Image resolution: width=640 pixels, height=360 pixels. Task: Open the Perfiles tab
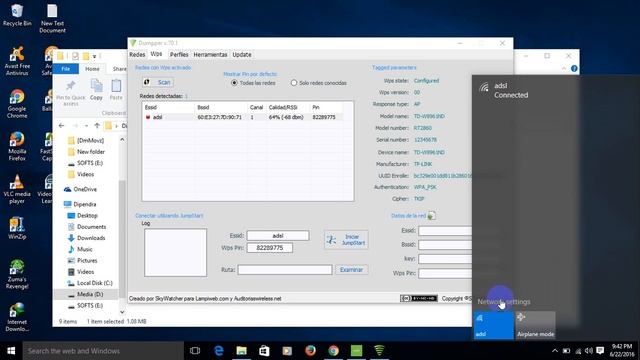click(179, 55)
